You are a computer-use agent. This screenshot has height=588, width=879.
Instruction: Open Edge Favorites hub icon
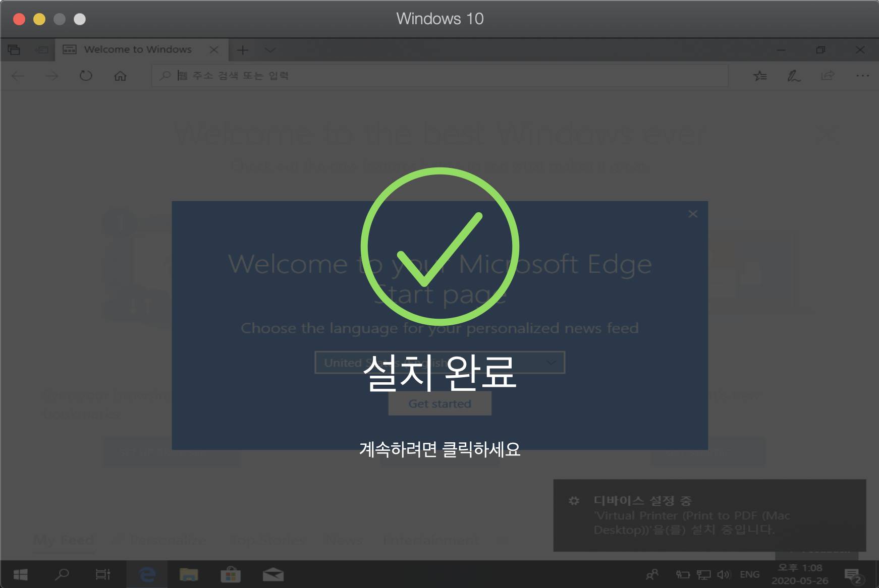760,76
